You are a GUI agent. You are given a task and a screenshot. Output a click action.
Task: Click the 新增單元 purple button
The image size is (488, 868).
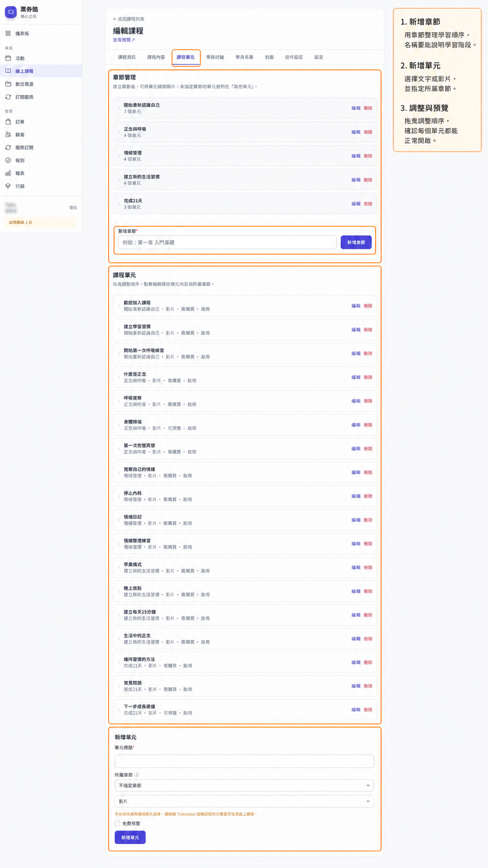pyautogui.click(x=130, y=837)
